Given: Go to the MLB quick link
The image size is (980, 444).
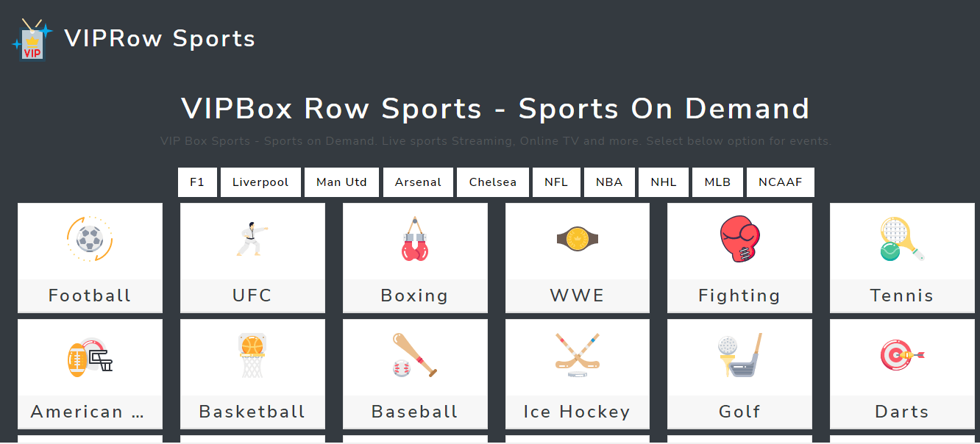Looking at the screenshot, I should [x=717, y=182].
